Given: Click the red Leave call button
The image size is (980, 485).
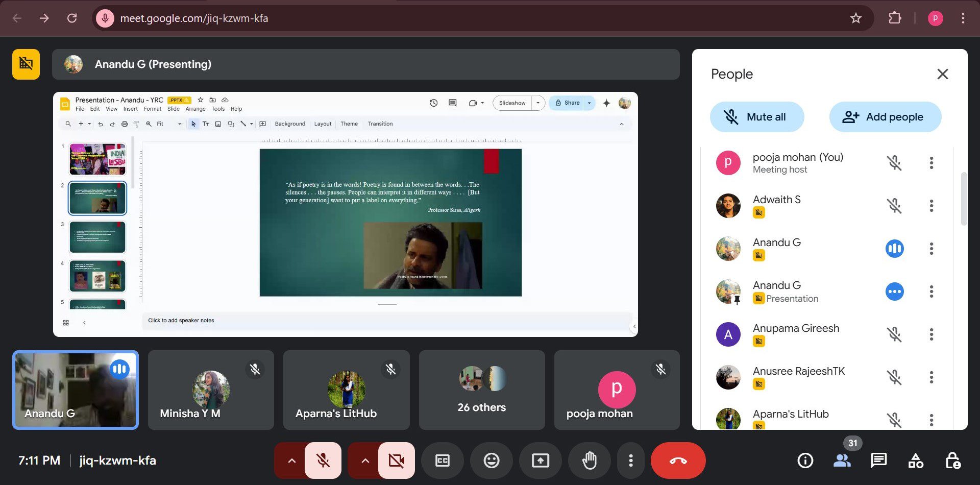Looking at the screenshot, I should (678, 460).
